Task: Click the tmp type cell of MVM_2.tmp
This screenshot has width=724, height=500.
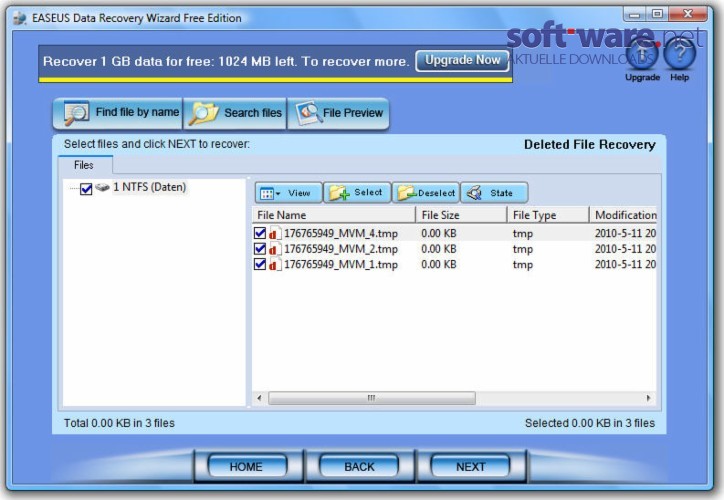Action: tap(523, 249)
